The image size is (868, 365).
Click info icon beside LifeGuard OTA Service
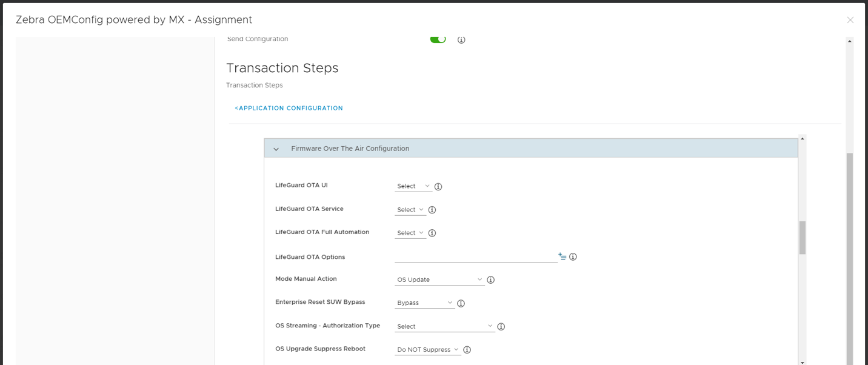click(x=432, y=210)
